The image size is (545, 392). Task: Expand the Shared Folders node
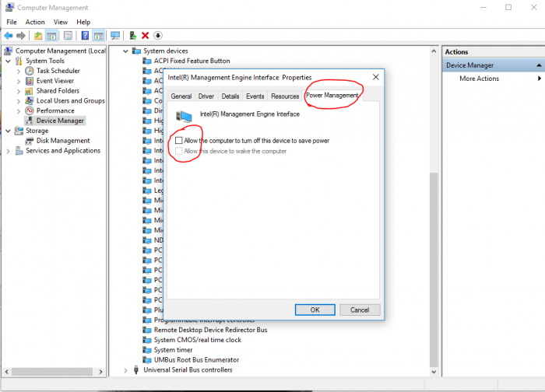click(19, 91)
